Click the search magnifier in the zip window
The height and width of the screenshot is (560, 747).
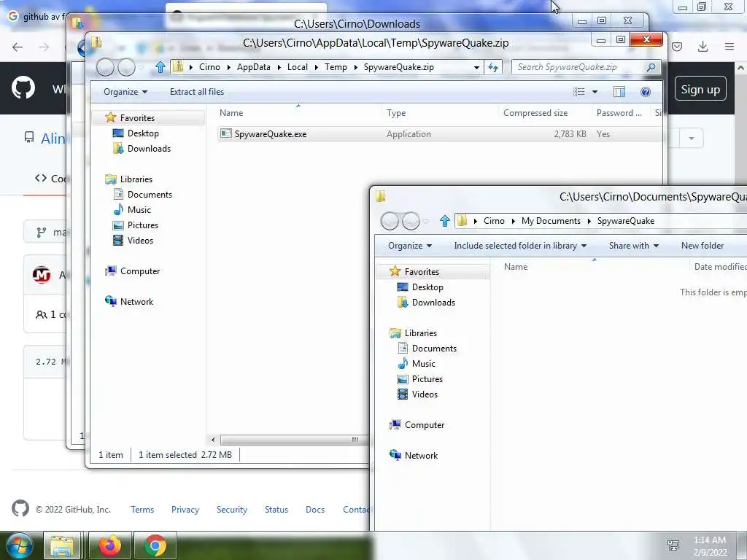point(651,67)
